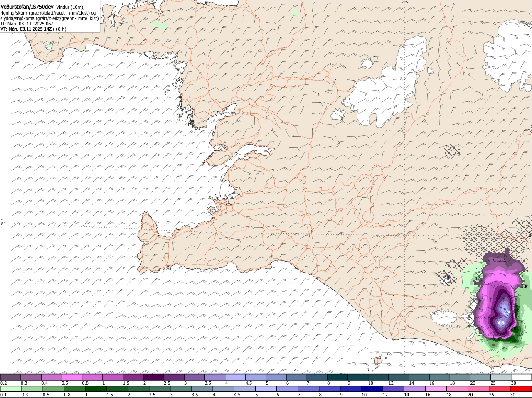Pick the pale grey 25 swatch in snow scale
532x398 pixels.
(x=500, y=377)
